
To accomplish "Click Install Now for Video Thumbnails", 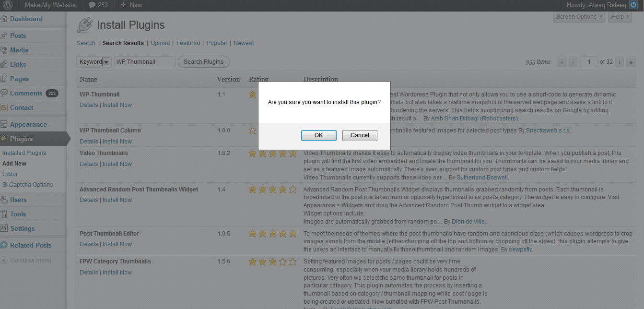I will 117,164.
